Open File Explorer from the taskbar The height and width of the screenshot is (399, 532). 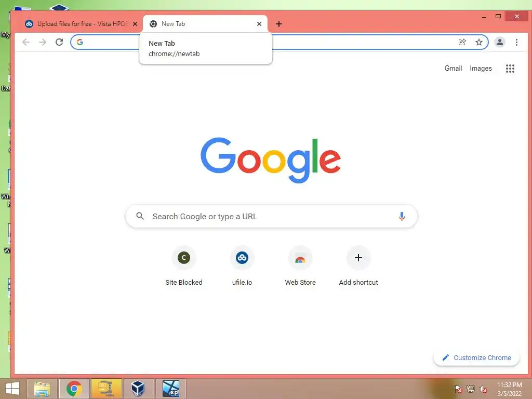tap(42, 389)
